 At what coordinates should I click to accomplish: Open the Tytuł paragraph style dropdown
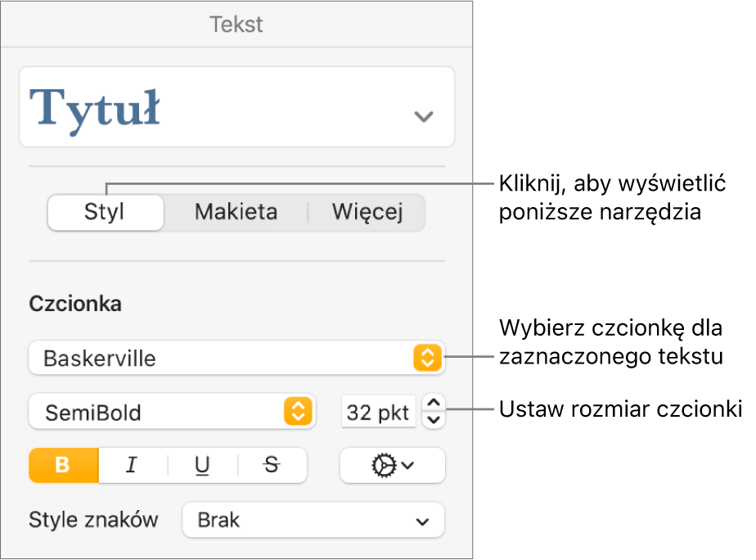tap(236, 106)
